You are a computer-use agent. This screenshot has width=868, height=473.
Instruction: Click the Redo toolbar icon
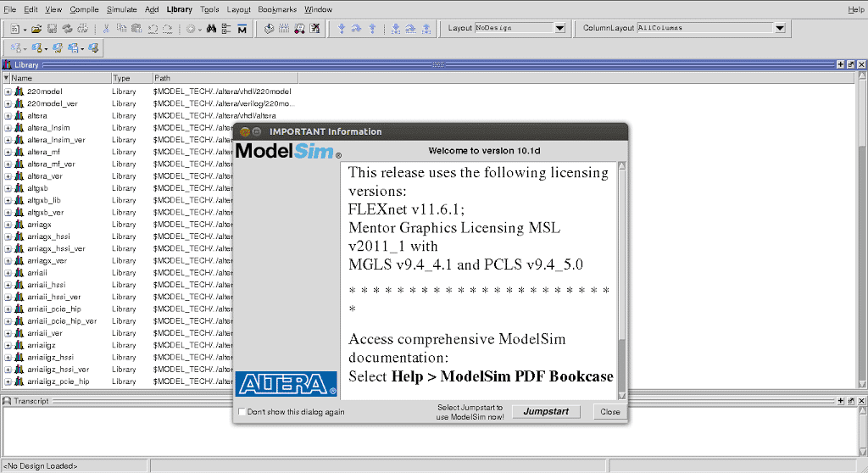[167, 29]
